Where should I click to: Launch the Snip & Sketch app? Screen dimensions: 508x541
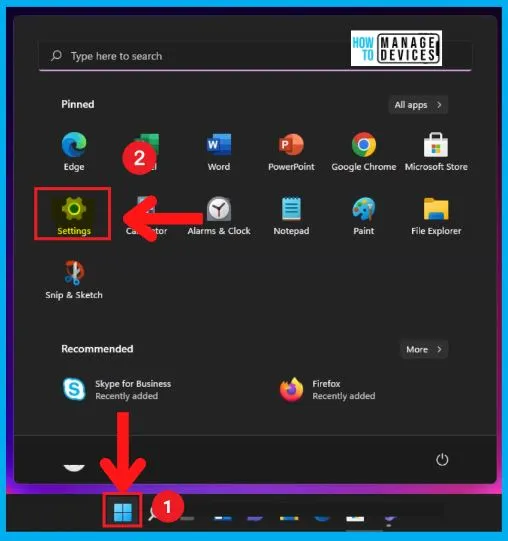coord(74,279)
